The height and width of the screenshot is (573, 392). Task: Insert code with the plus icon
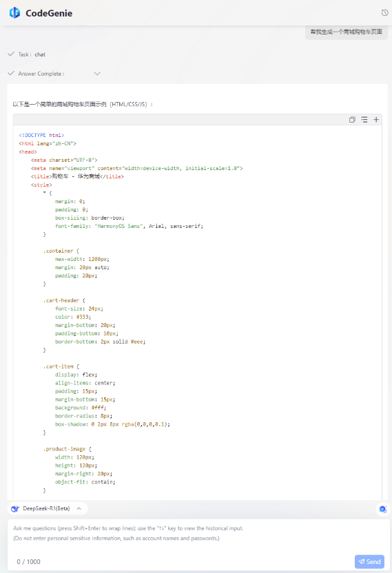tap(376, 120)
